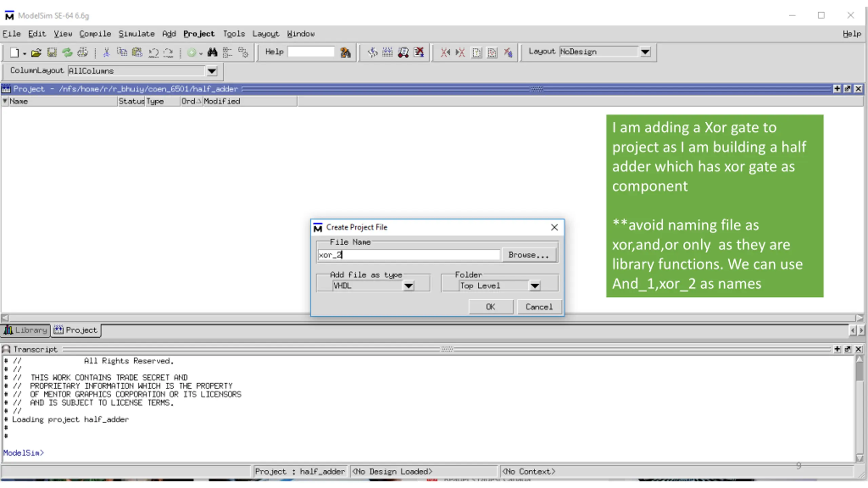Click Cancel in Create Project File
The image size is (868, 488).
(x=539, y=307)
